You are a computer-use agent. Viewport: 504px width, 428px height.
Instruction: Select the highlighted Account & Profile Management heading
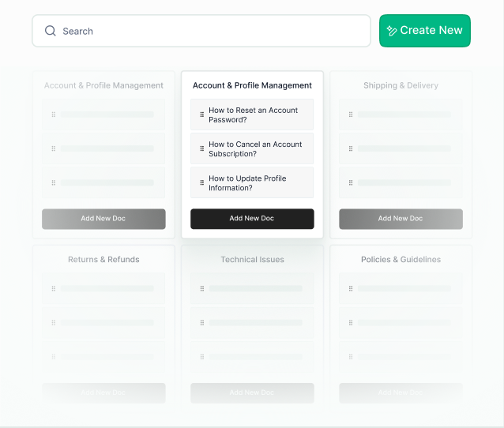point(252,85)
